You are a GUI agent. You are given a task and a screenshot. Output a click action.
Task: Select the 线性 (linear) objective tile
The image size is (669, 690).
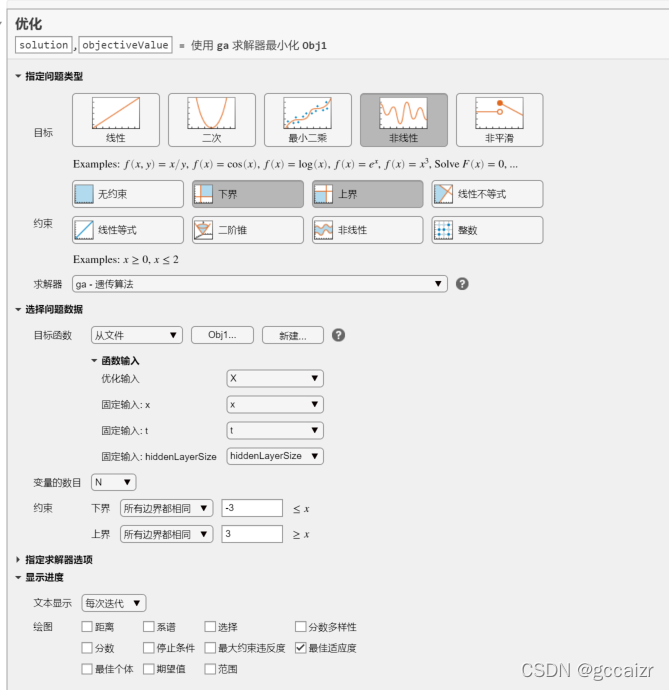(x=116, y=120)
